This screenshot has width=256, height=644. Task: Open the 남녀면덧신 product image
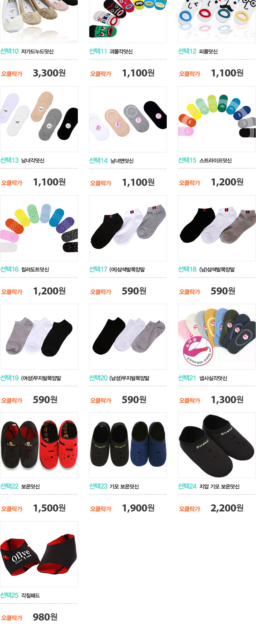pyautogui.click(x=128, y=119)
